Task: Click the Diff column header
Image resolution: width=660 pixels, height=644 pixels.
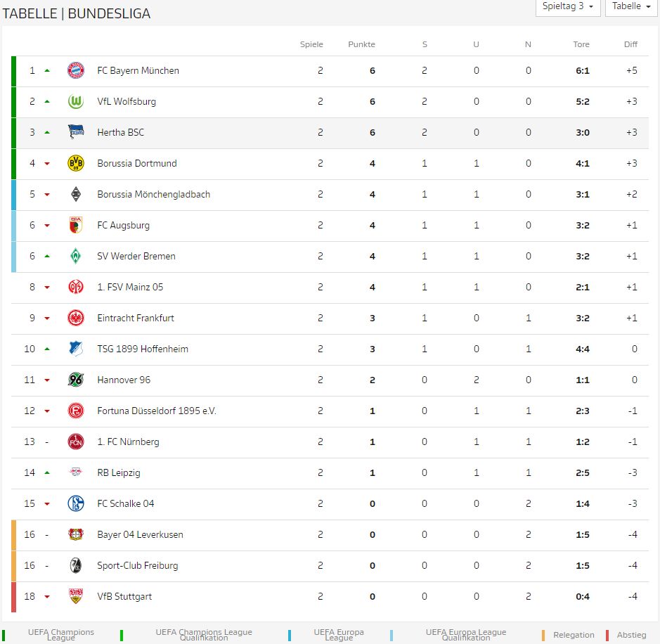Action: (x=630, y=44)
